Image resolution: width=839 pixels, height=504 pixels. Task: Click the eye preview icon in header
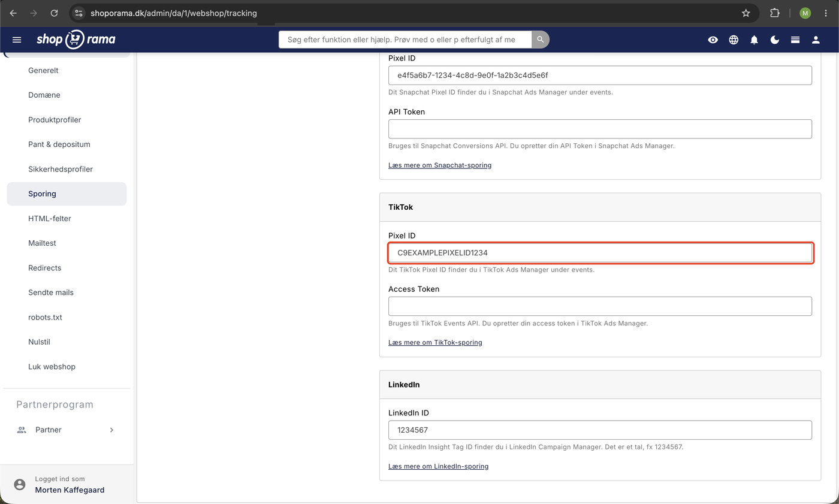713,40
